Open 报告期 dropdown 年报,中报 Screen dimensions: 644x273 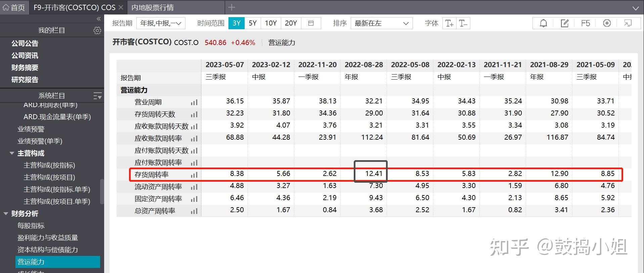[161, 23]
